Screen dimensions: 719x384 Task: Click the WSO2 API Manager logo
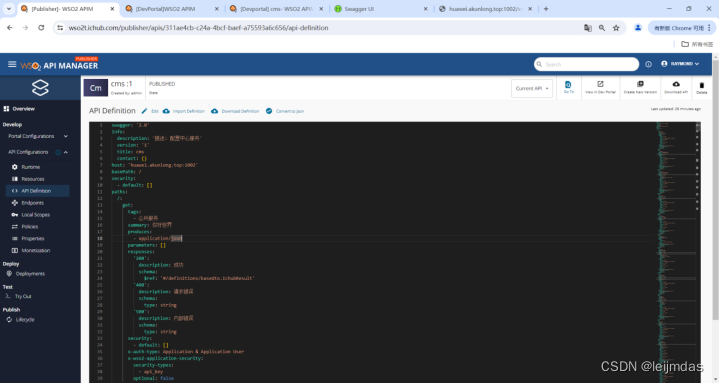[x=59, y=65]
